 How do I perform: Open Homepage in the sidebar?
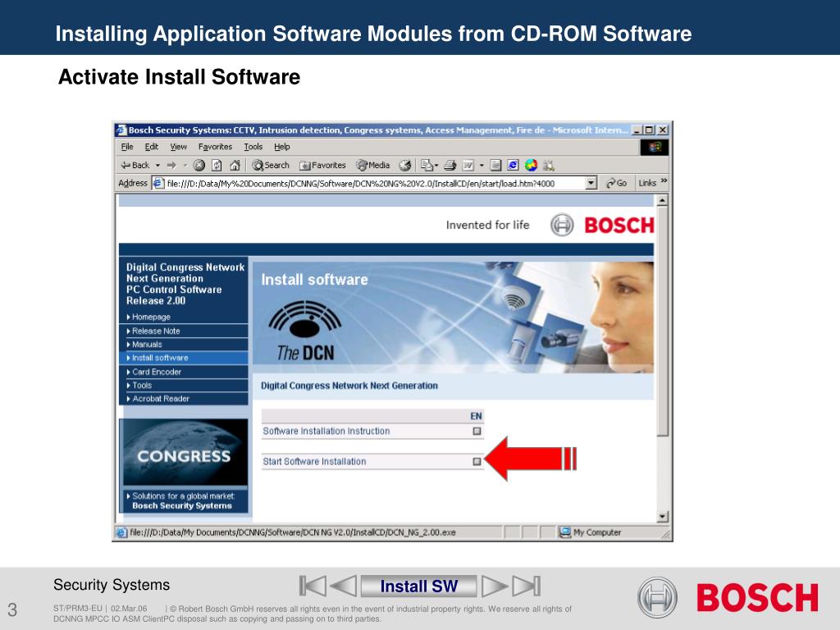[151, 317]
